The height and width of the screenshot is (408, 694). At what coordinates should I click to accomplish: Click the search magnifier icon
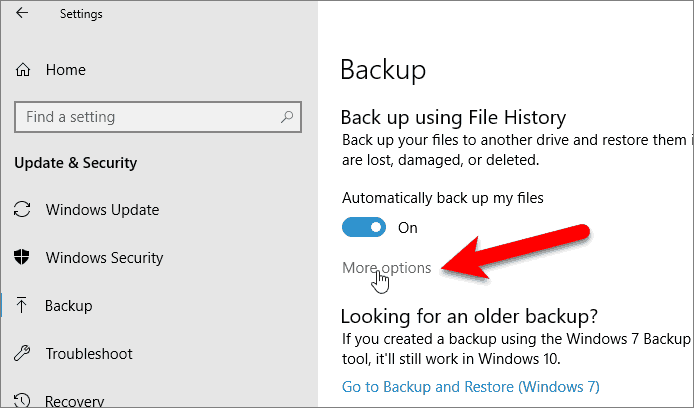point(287,117)
